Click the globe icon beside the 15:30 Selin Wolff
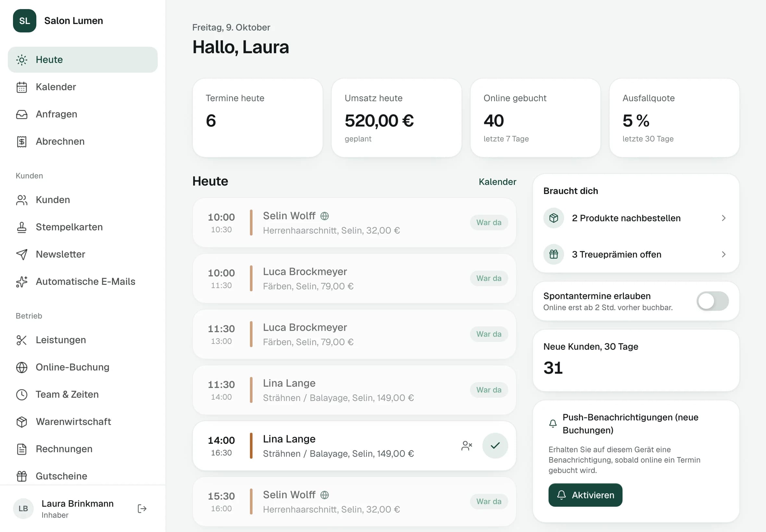 tap(325, 495)
